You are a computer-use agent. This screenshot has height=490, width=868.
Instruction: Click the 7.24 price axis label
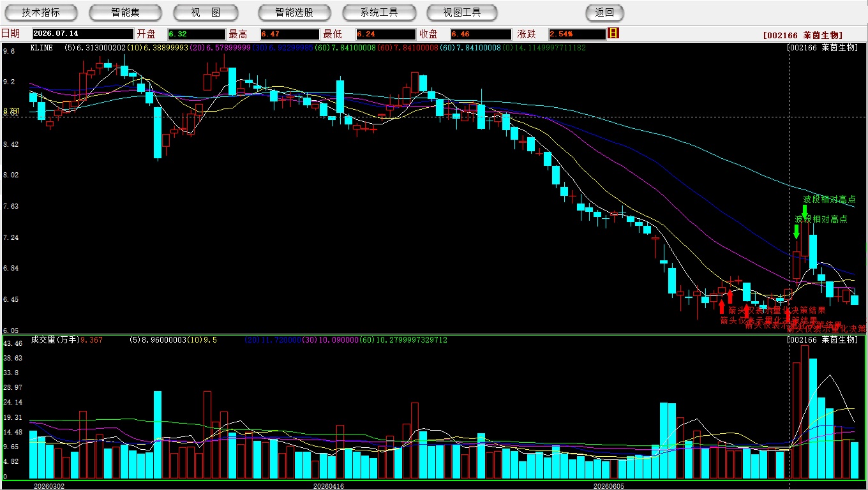tap(10, 237)
